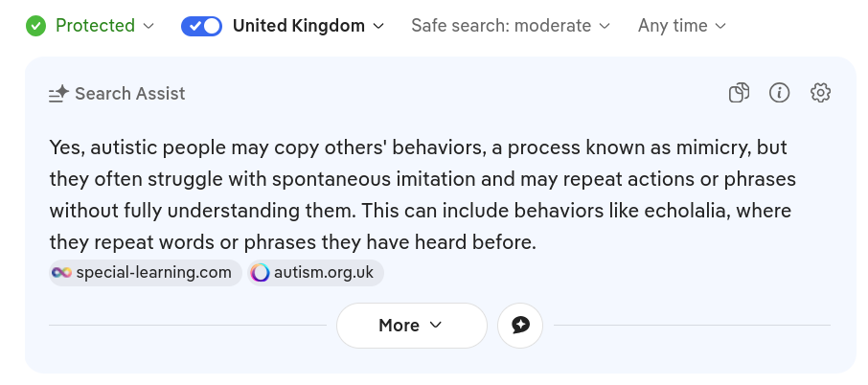Screen dimensions: 868x385
Task: Click the green Protected checkmark icon
Action: 36,26
